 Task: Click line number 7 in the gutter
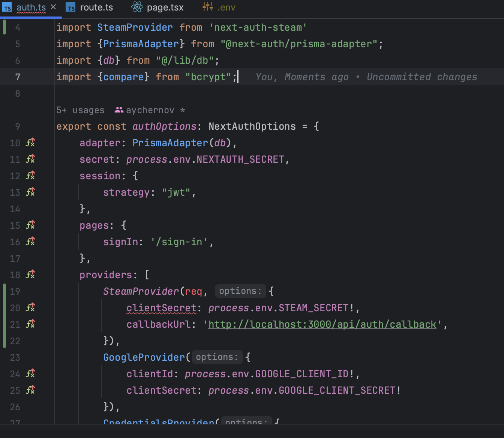17,76
